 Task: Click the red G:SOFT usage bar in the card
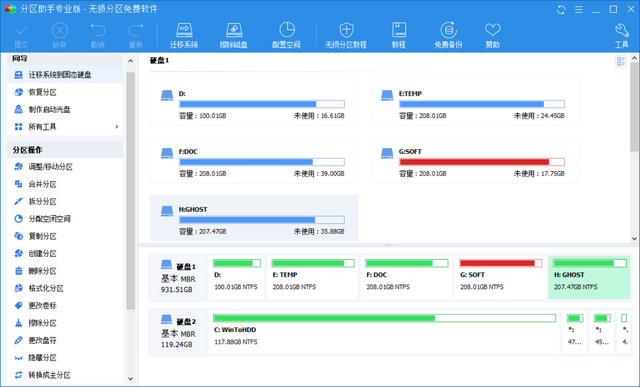[482, 162]
